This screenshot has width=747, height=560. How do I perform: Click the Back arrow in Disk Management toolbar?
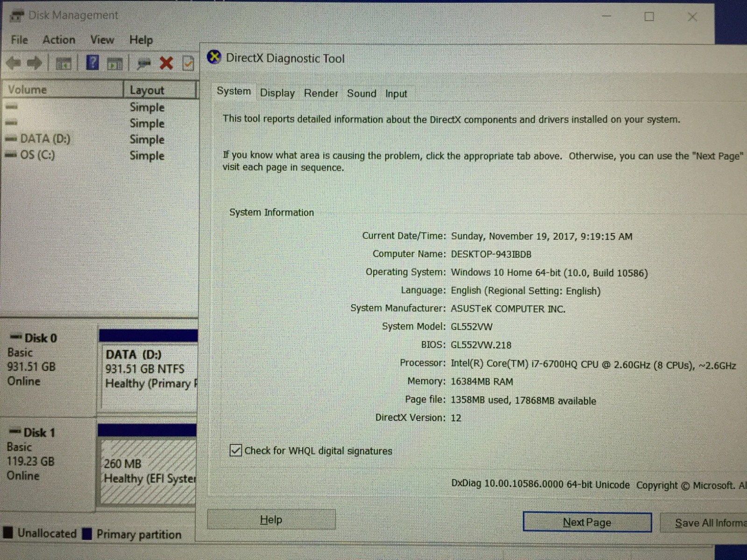click(14, 63)
